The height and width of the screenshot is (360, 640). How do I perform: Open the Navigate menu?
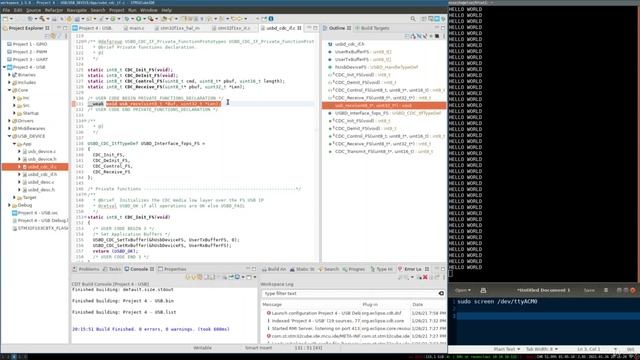[x=77, y=10]
